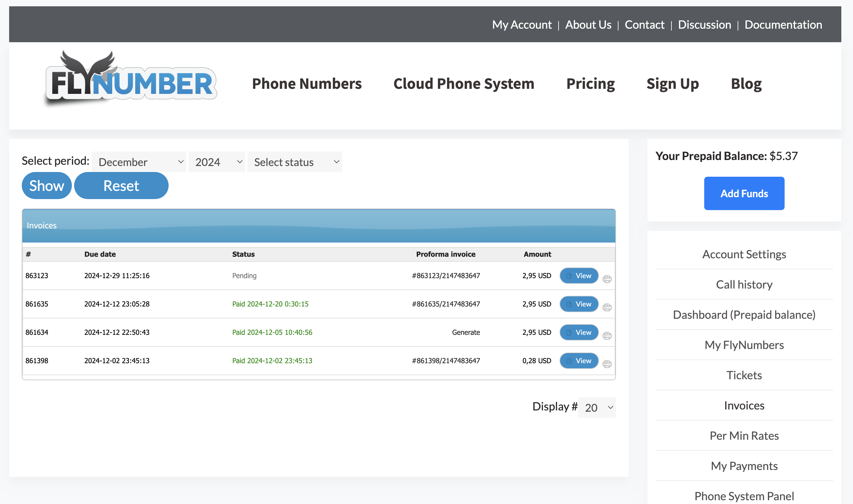The height and width of the screenshot is (504, 853).
Task: Click proforma invoice #863123/2147483647
Action: [446, 275]
